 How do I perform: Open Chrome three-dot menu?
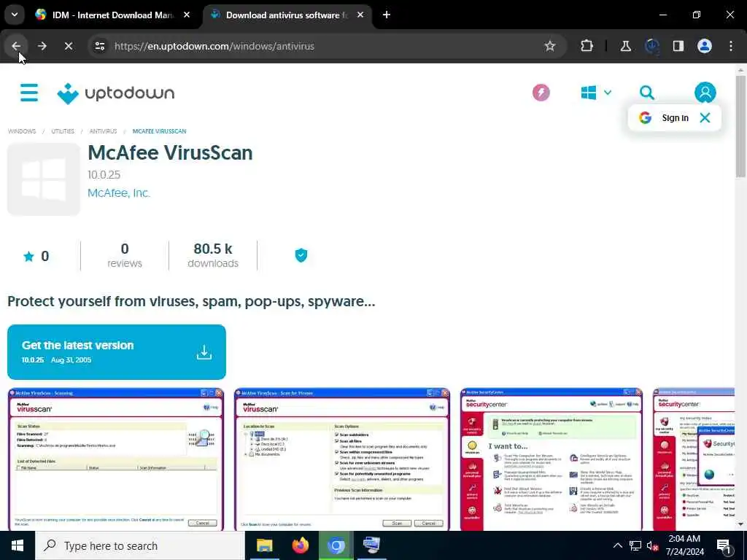(x=731, y=46)
